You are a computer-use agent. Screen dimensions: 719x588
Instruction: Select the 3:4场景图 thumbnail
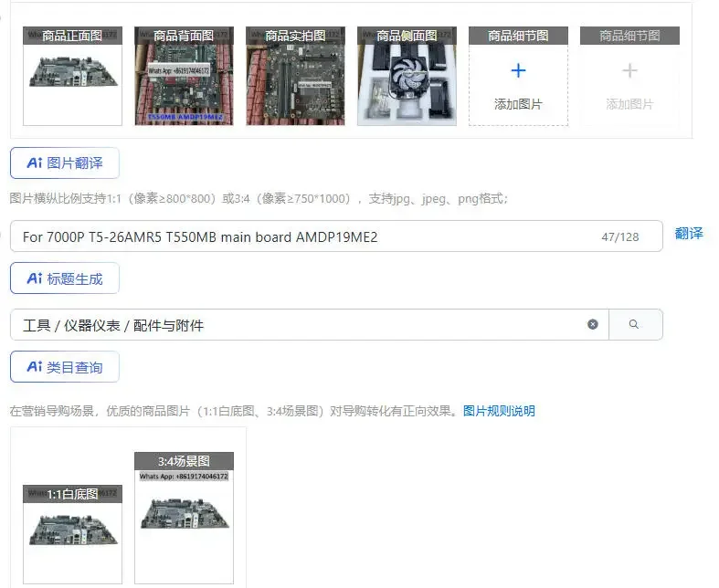coord(184,518)
